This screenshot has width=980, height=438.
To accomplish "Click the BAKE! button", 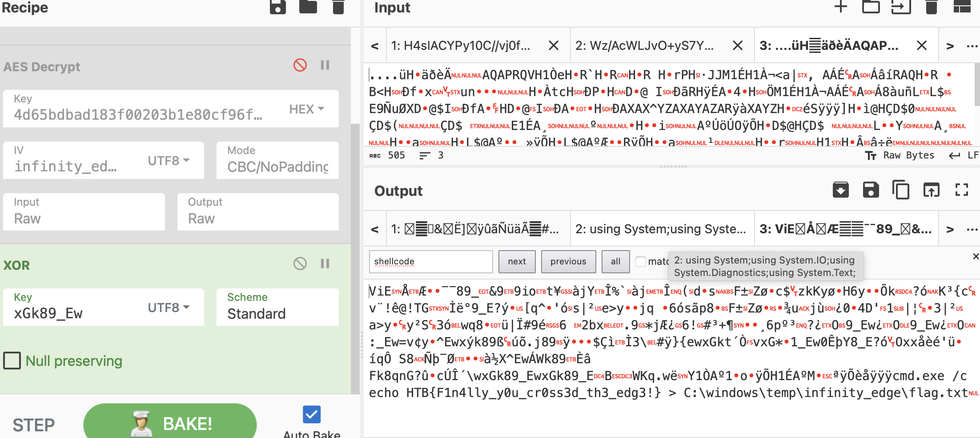I will click(x=170, y=422).
